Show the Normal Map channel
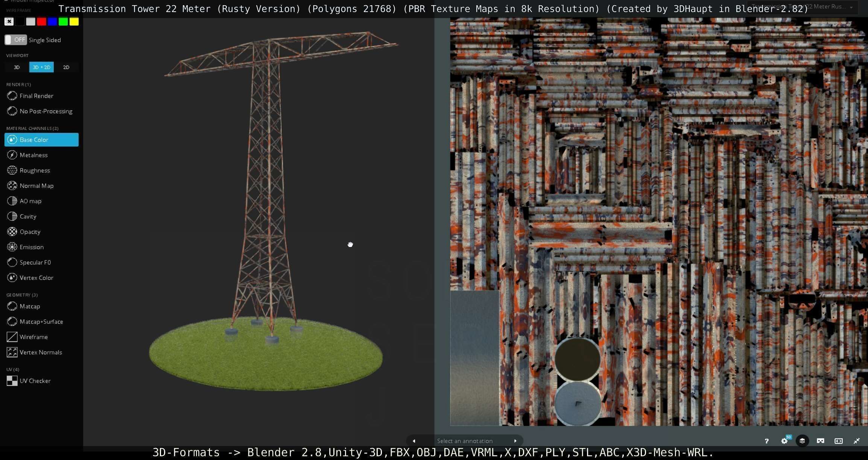868x460 pixels. coord(41,186)
